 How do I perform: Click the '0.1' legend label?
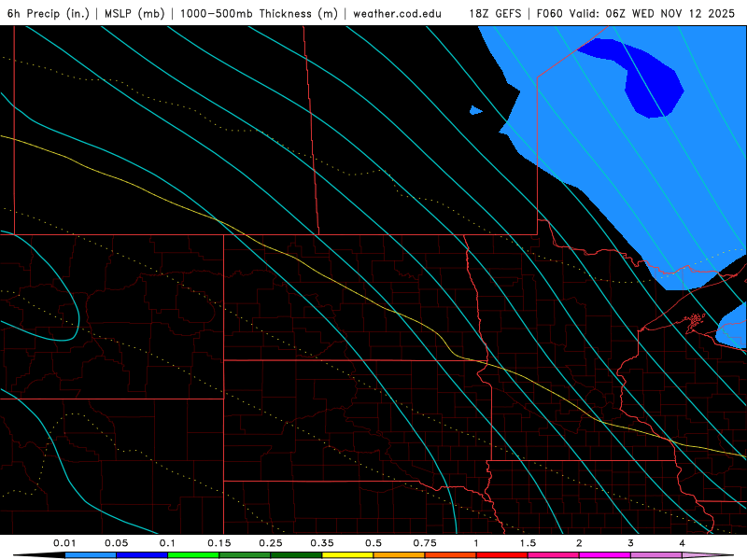pos(167,543)
